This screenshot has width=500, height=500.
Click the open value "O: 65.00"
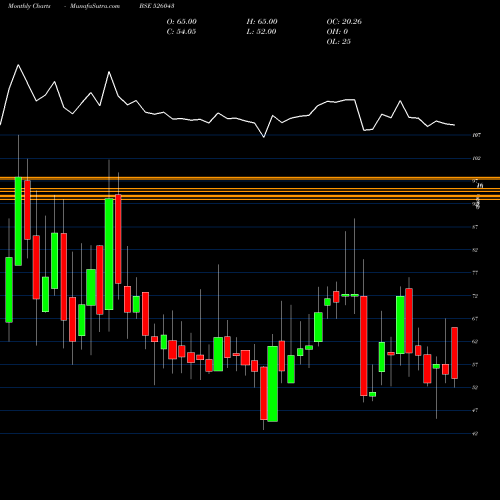coord(182,22)
